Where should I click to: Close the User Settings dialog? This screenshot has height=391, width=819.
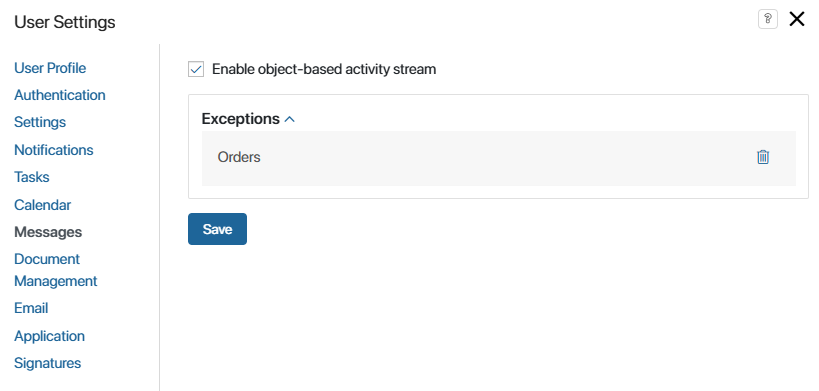[797, 19]
